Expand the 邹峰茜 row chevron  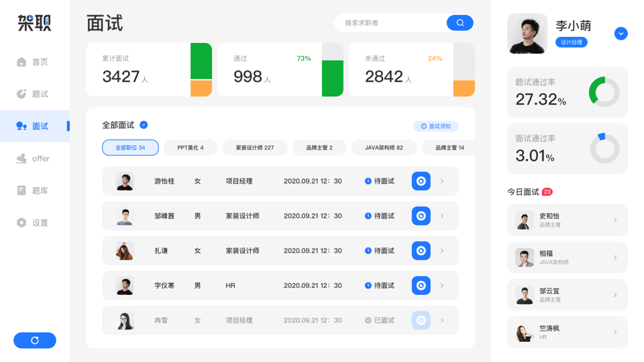(442, 216)
